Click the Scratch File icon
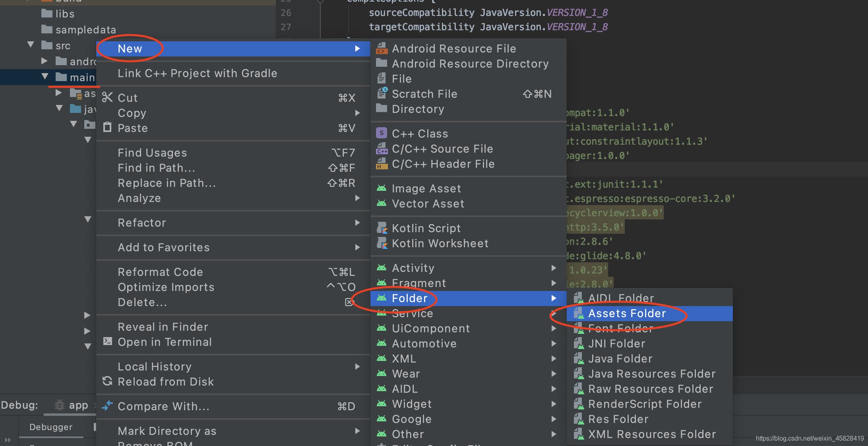868x446 pixels. click(382, 93)
